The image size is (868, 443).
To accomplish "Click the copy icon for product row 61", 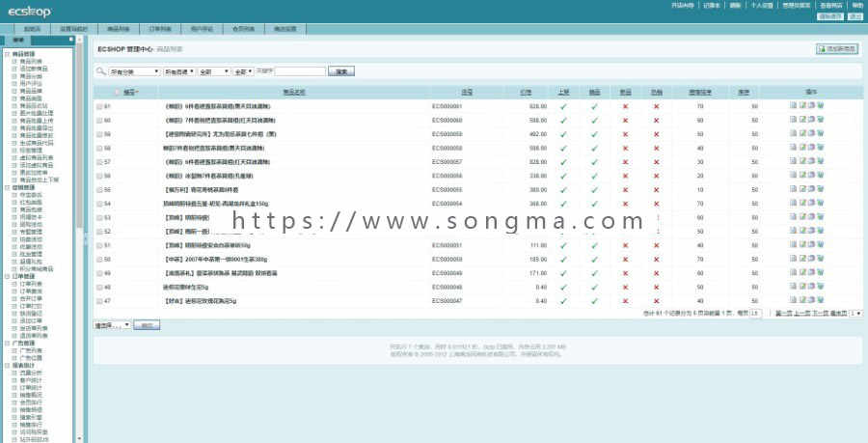I will pyautogui.click(x=811, y=105).
